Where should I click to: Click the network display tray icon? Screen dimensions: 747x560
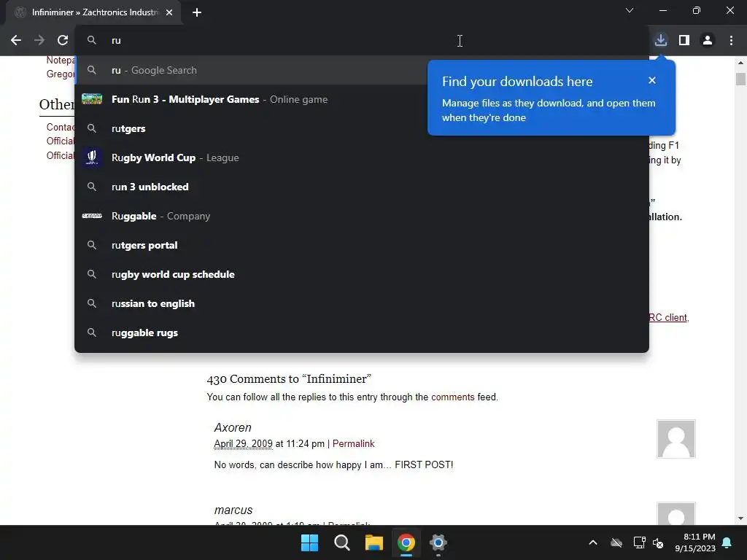tap(639, 542)
